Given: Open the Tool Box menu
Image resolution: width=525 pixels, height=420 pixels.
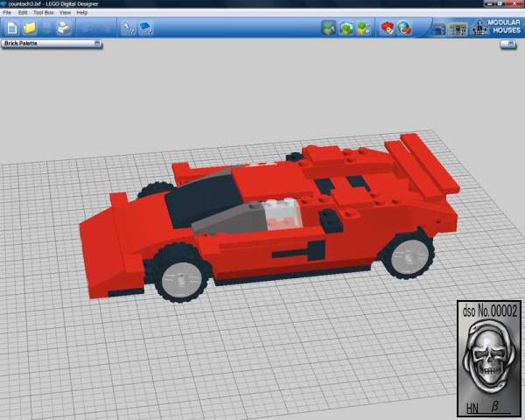Looking at the screenshot, I should pos(44,13).
